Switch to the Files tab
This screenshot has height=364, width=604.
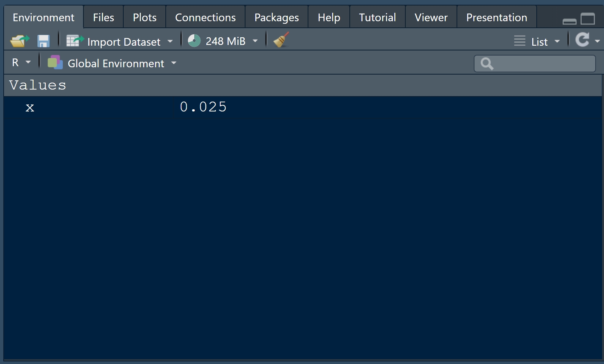point(103,18)
